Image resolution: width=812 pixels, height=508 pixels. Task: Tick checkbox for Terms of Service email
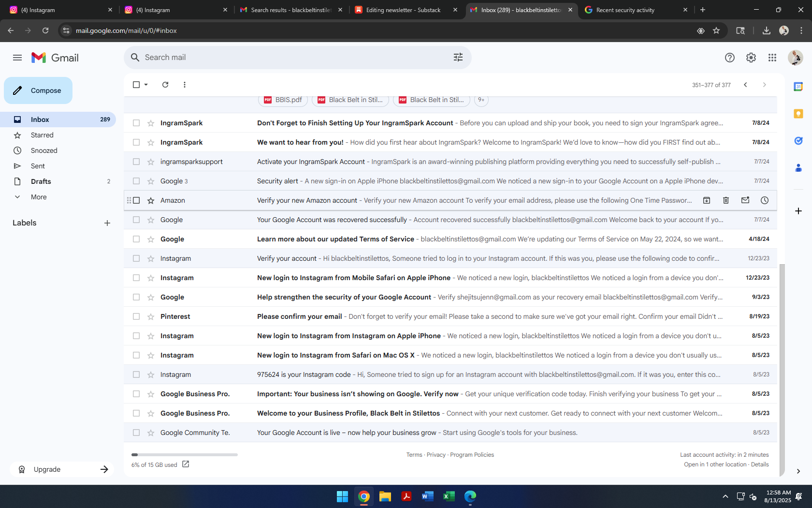click(x=136, y=239)
